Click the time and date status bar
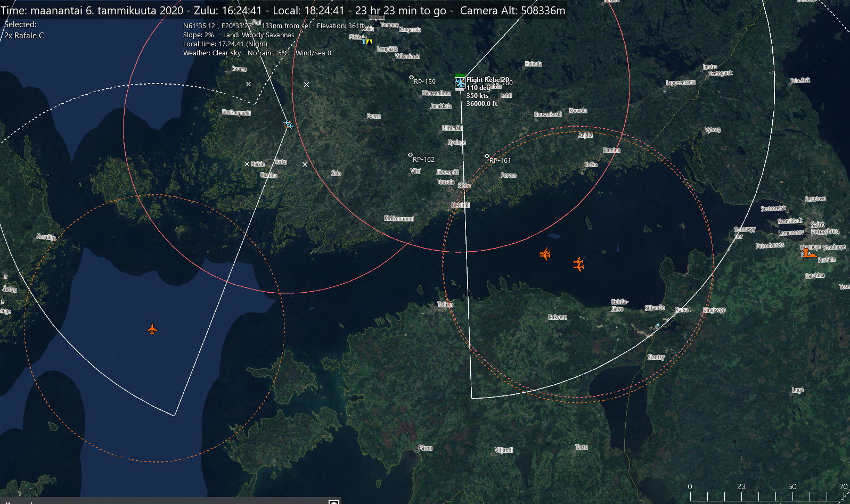Image resolution: width=850 pixels, height=504 pixels. 283,11
